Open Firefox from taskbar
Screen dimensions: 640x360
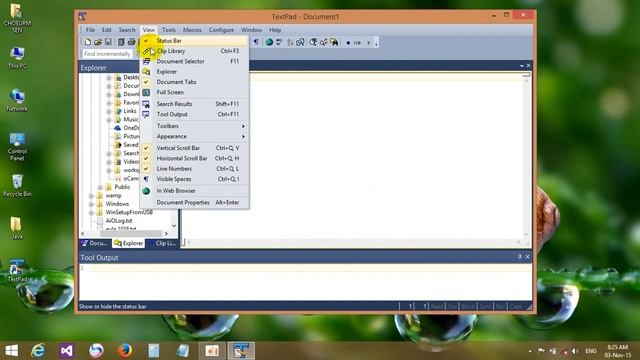pyautogui.click(x=125, y=351)
